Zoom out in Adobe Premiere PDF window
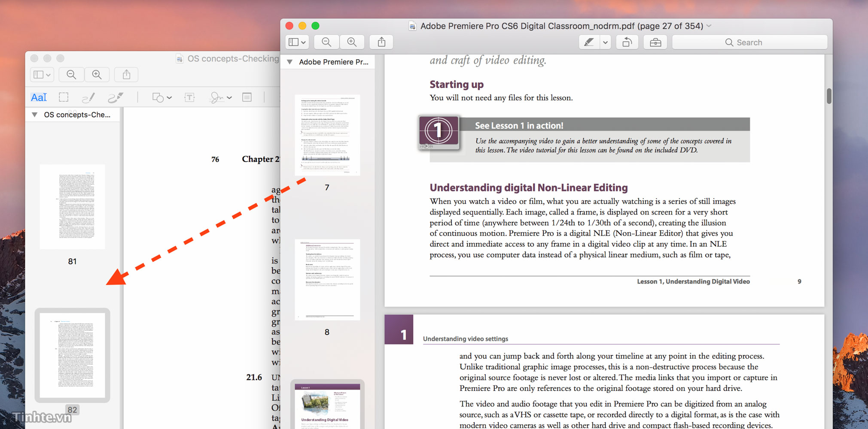Screen dimensions: 868x429 [326, 42]
